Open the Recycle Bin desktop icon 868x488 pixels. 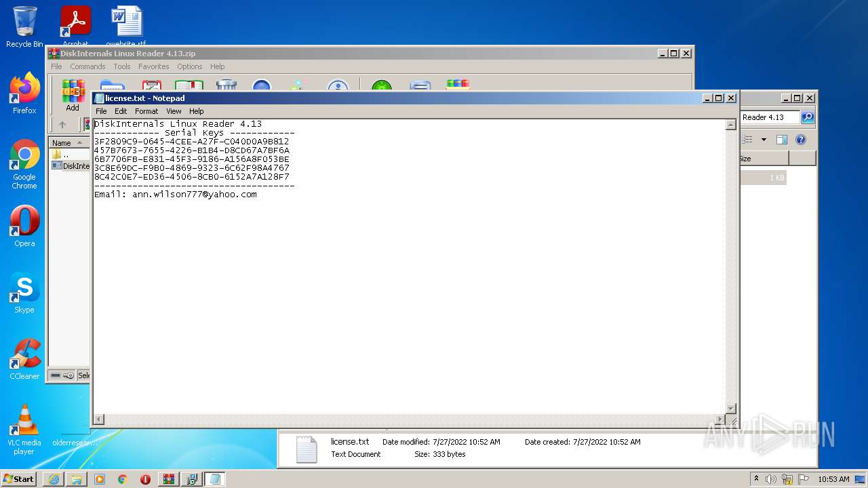point(24,27)
